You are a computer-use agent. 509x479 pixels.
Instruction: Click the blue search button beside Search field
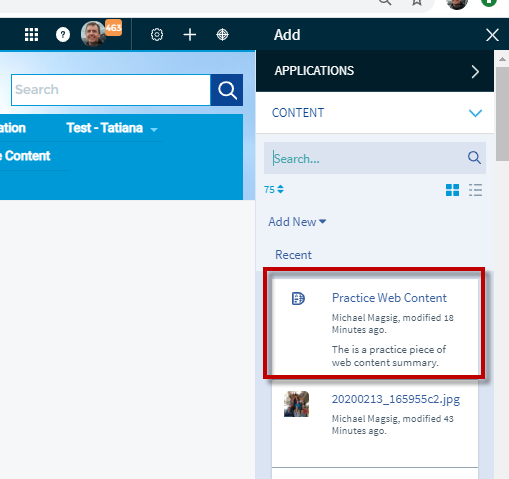click(227, 90)
